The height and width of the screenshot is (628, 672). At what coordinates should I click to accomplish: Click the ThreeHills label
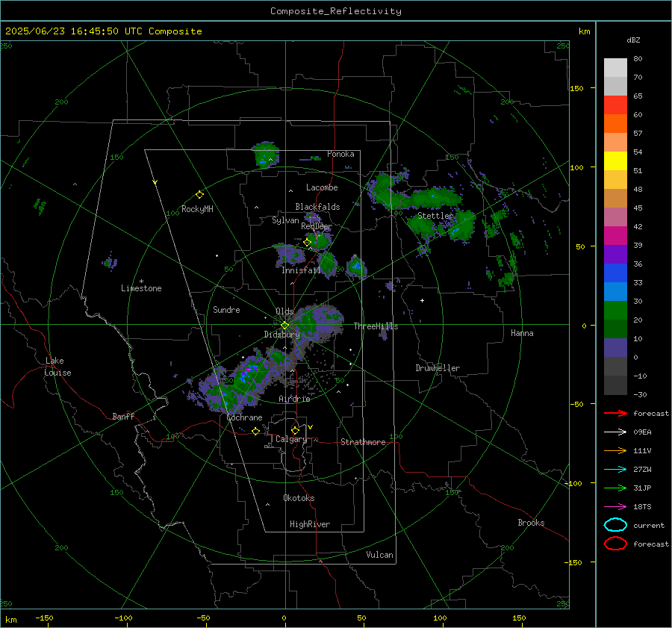pyautogui.click(x=376, y=326)
